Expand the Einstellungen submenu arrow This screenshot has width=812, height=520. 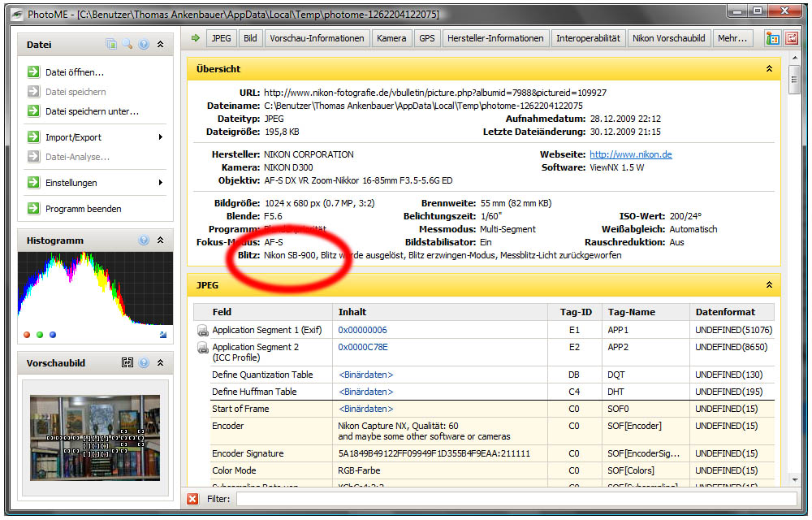161,182
